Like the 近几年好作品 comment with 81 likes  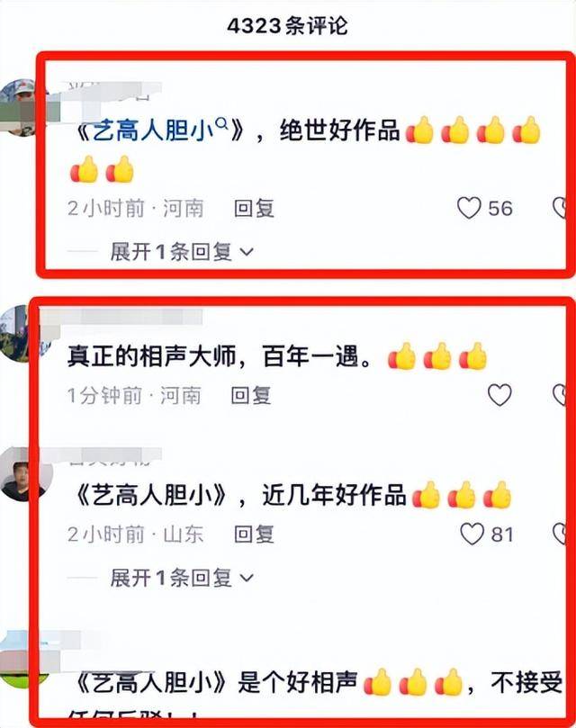[x=472, y=534]
